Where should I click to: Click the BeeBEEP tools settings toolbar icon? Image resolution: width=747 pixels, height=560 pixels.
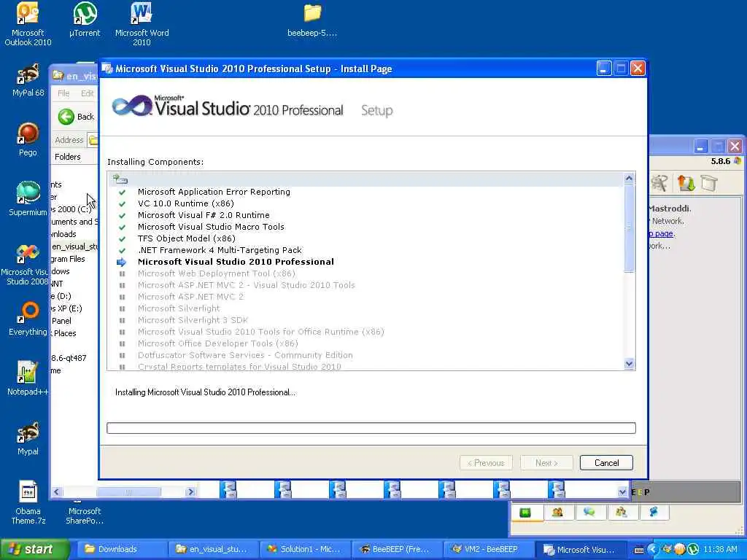point(659,183)
